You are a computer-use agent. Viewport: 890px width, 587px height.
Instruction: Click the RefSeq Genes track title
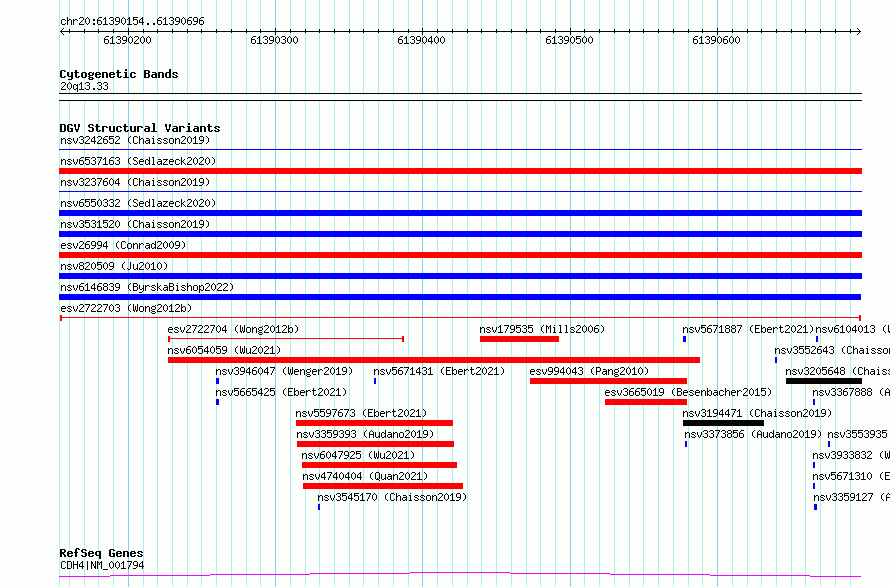pyautogui.click(x=102, y=553)
